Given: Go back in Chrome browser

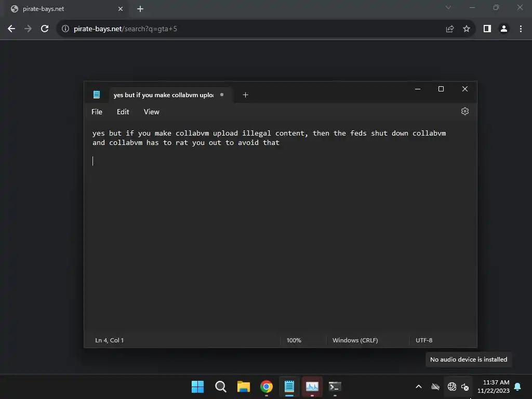Looking at the screenshot, I should (x=11, y=29).
